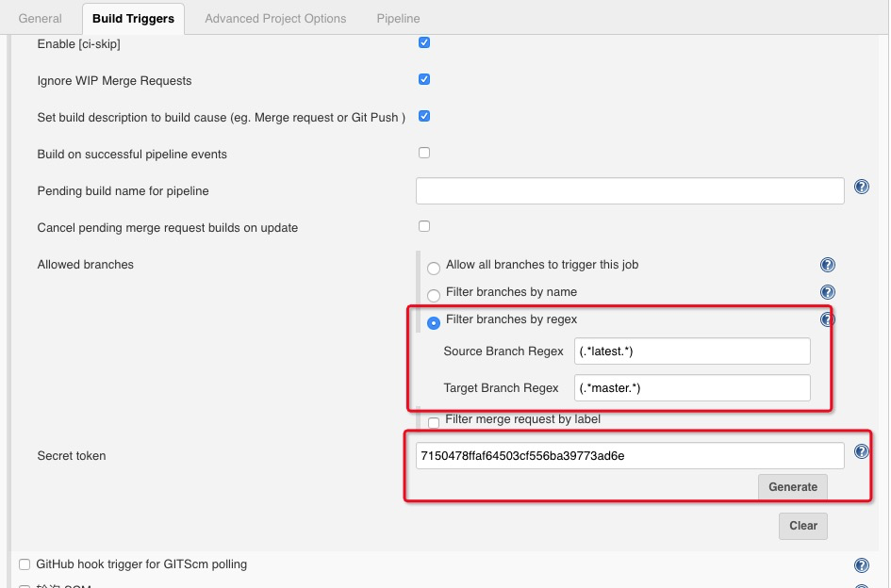
Task: Open help for Filter branches by regex
Action: pos(828,319)
